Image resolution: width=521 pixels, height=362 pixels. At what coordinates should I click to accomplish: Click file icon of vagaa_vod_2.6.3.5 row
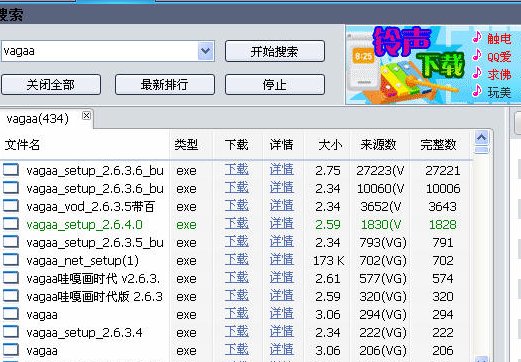pos(11,206)
